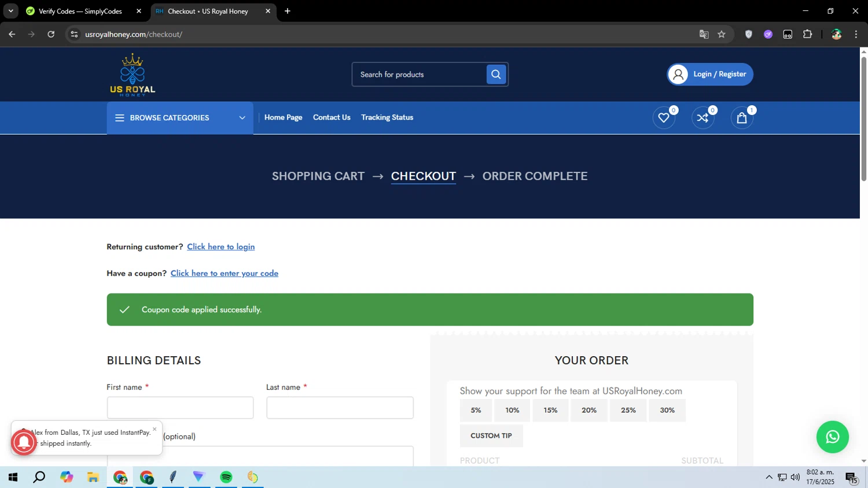This screenshot has width=868, height=488.
Task: Select the 10% tip option
Action: [x=512, y=411]
